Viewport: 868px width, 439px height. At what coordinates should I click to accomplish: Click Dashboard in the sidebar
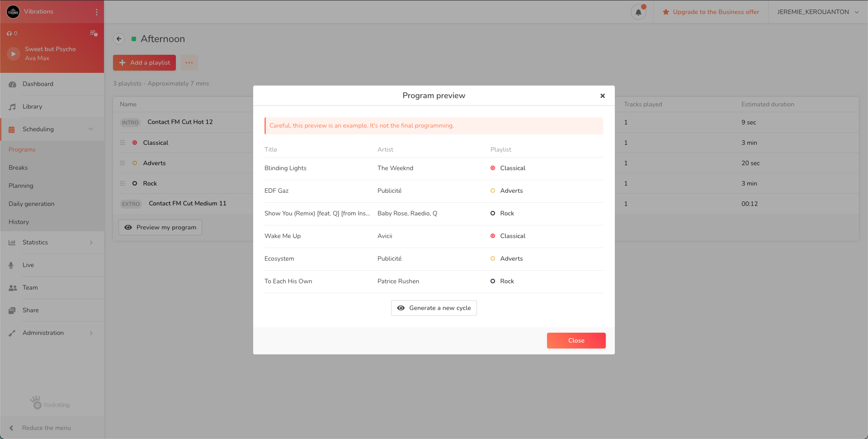tap(52, 84)
